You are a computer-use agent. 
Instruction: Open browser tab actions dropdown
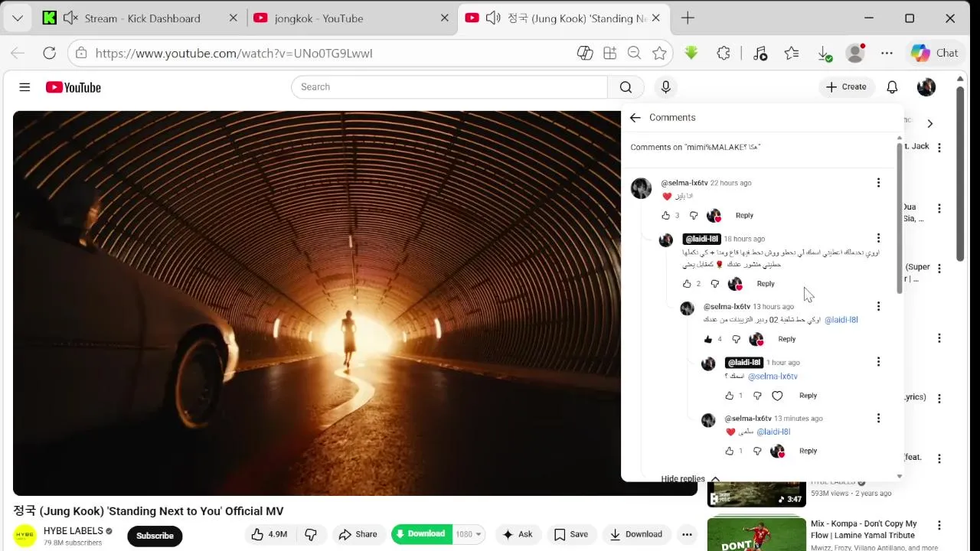click(17, 18)
